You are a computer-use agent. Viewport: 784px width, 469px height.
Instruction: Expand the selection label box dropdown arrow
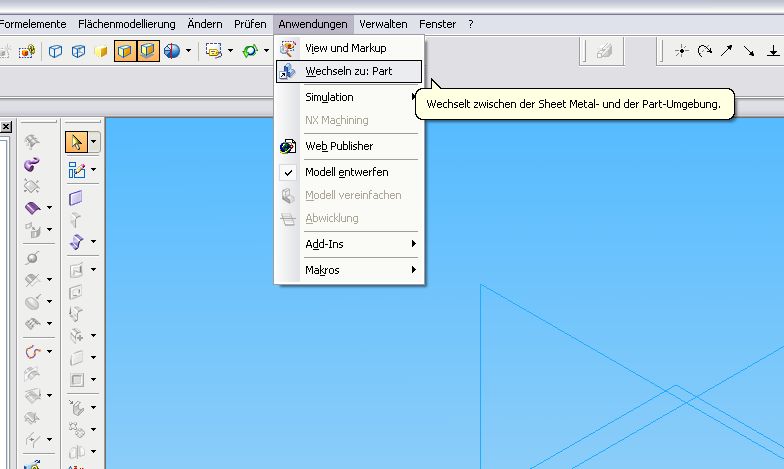tap(230, 50)
